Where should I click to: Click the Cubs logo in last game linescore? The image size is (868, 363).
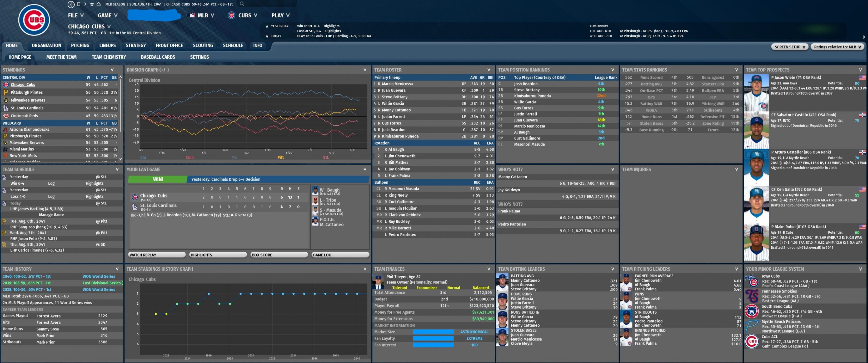(134, 197)
